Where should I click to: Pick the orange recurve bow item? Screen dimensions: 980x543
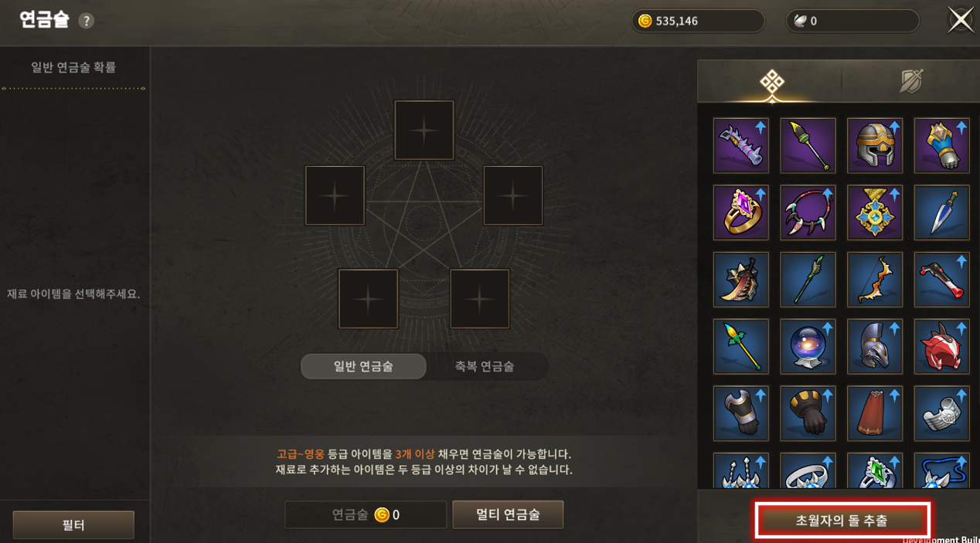[x=875, y=280]
